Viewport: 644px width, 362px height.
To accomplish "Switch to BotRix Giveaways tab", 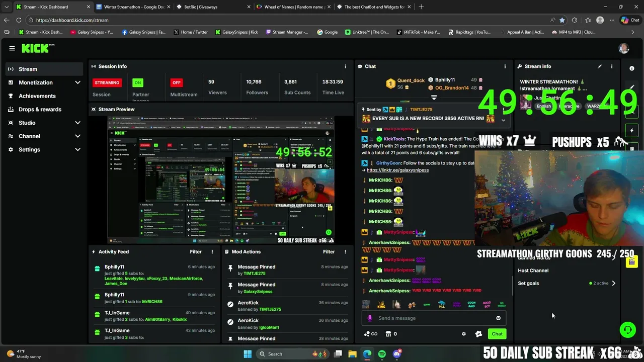I will (x=214, y=7).
